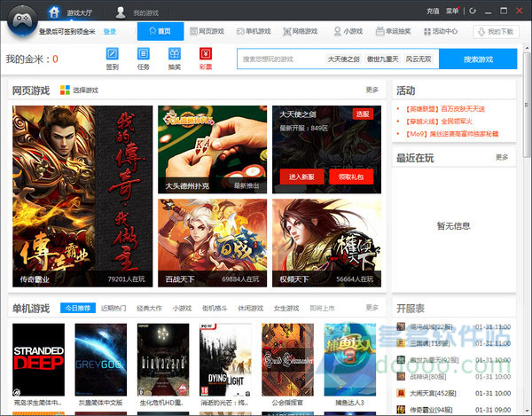Click the 进入新服 button

[301, 177]
